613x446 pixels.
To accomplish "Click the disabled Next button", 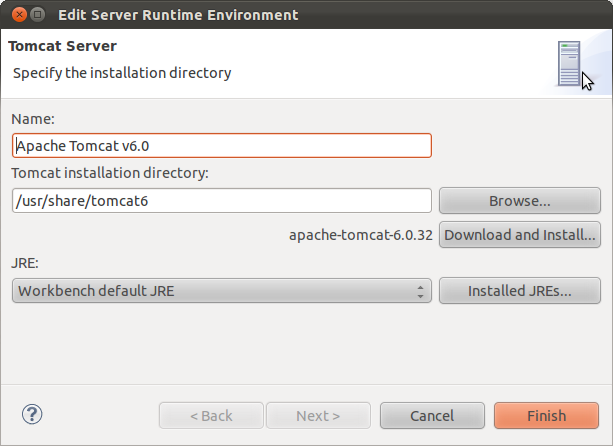I will pos(318,416).
